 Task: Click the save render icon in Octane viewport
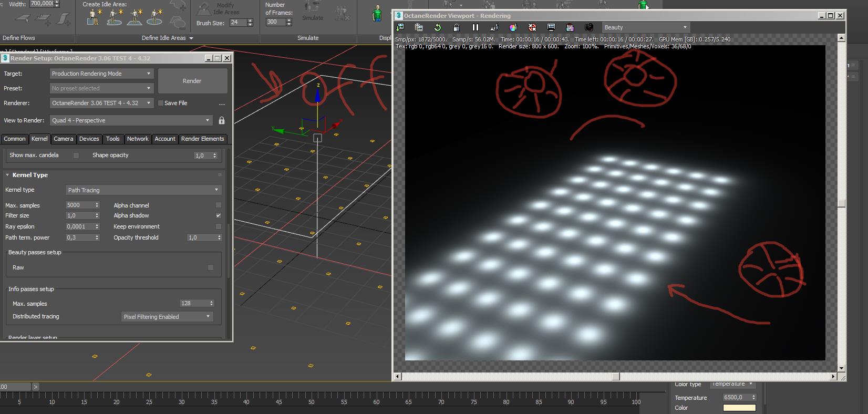(x=400, y=27)
